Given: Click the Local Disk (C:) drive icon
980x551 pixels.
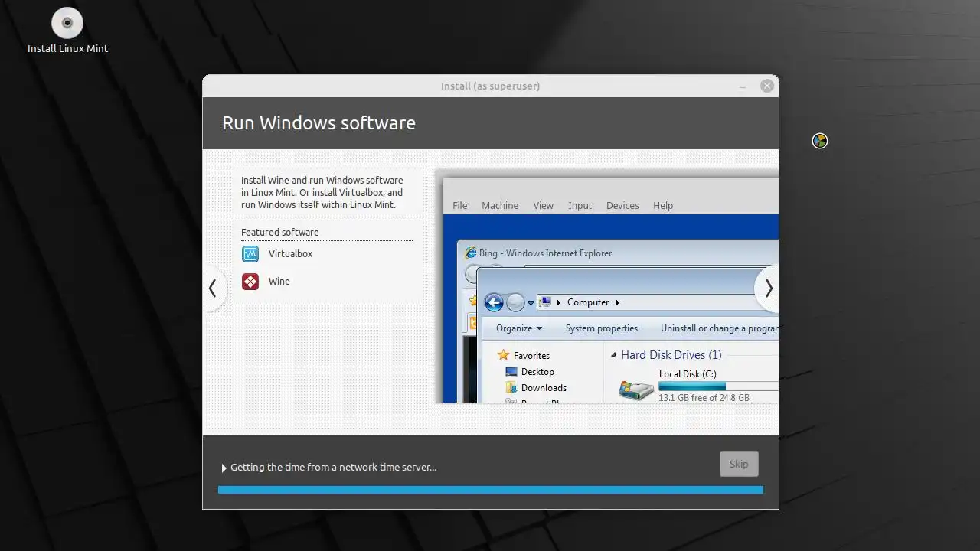Looking at the screenshot, I should tap(636, 390).
